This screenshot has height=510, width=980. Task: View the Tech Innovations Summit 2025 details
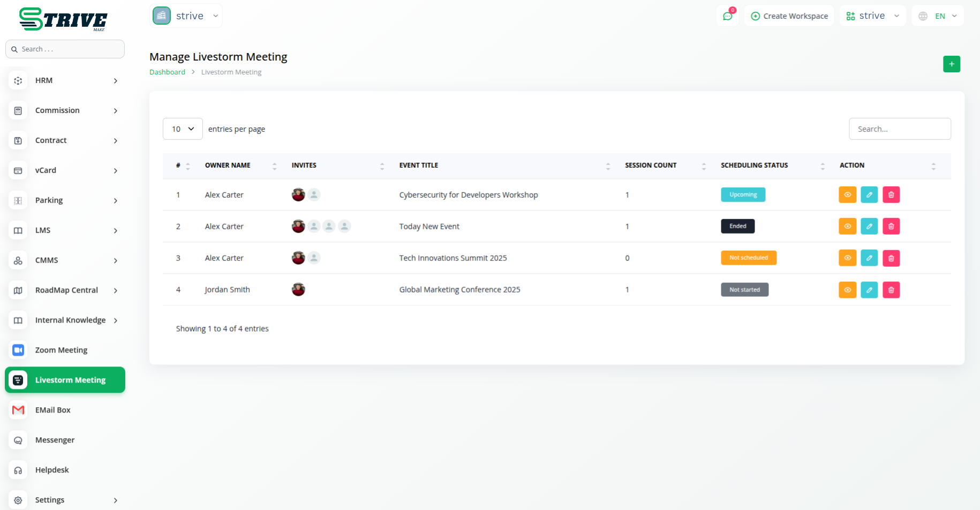pos(847,258)
